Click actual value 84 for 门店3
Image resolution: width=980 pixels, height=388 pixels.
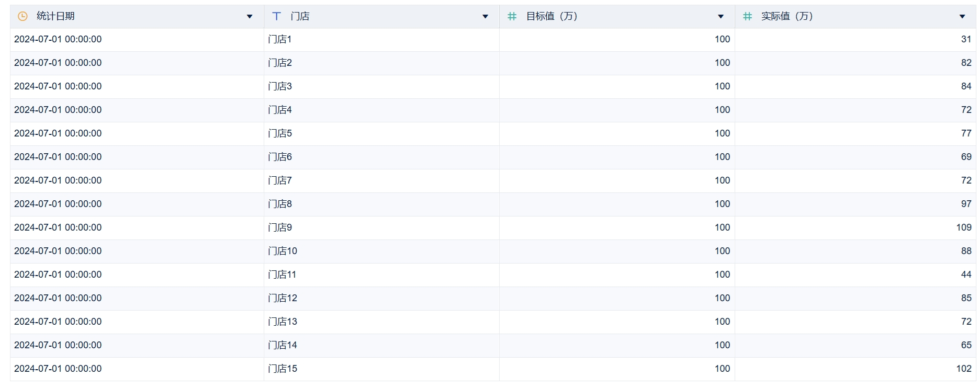pos(966,86)
